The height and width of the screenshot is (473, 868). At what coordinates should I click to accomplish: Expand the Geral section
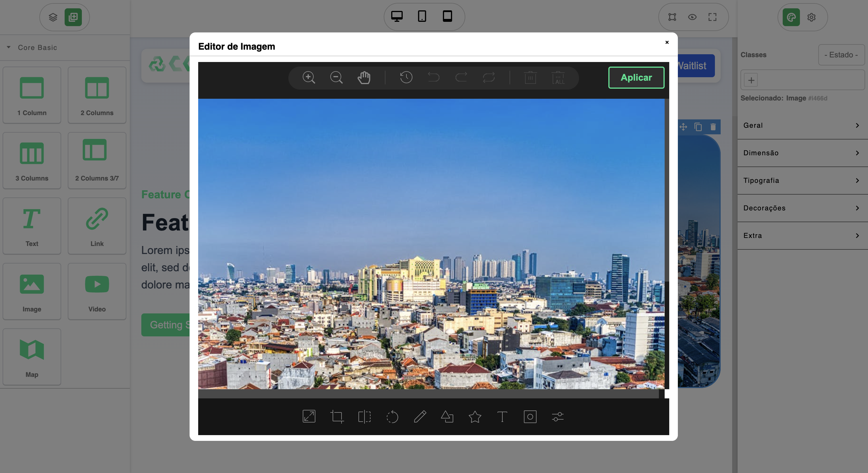(x=802, y=126)
